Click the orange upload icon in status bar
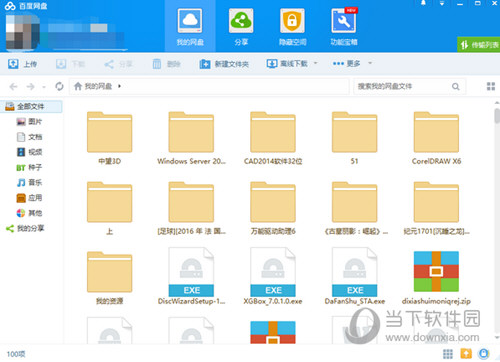Image resolution: width=500 pixels, height=362 pixels. pyautogui.click(x=466, y=353)
